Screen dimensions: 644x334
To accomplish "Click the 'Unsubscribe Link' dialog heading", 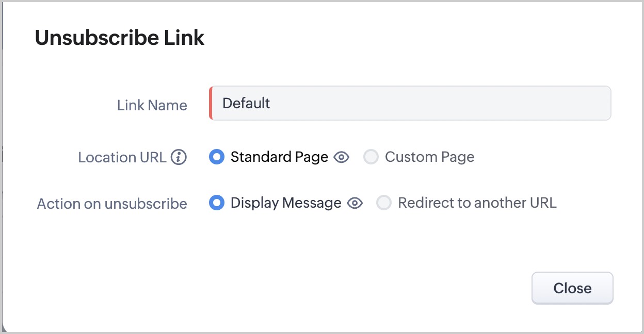I will pyautogui.click(x=120, y=38).
